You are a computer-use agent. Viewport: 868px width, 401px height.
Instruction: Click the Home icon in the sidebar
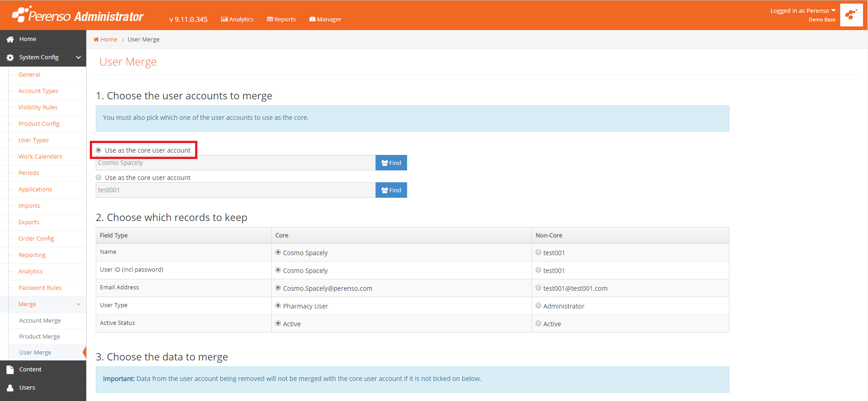pyautogui.click(x=10, y=39)
